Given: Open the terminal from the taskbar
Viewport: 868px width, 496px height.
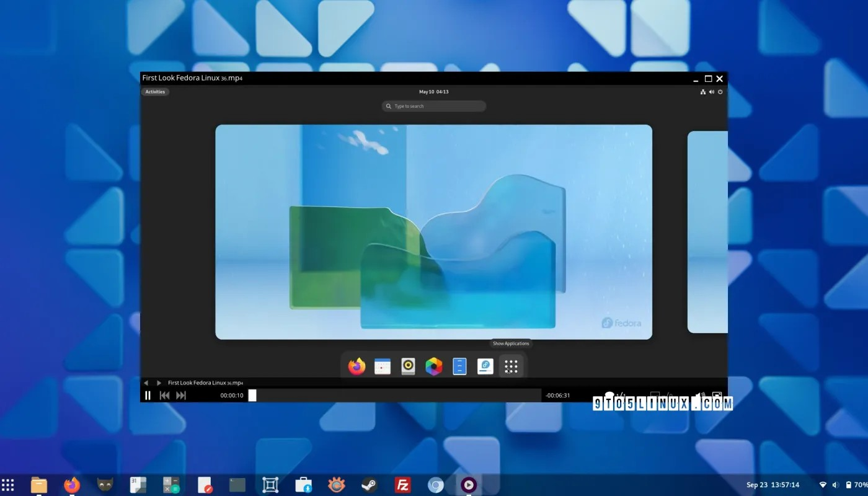Looking at the screenshot, I should pos(237,485).
